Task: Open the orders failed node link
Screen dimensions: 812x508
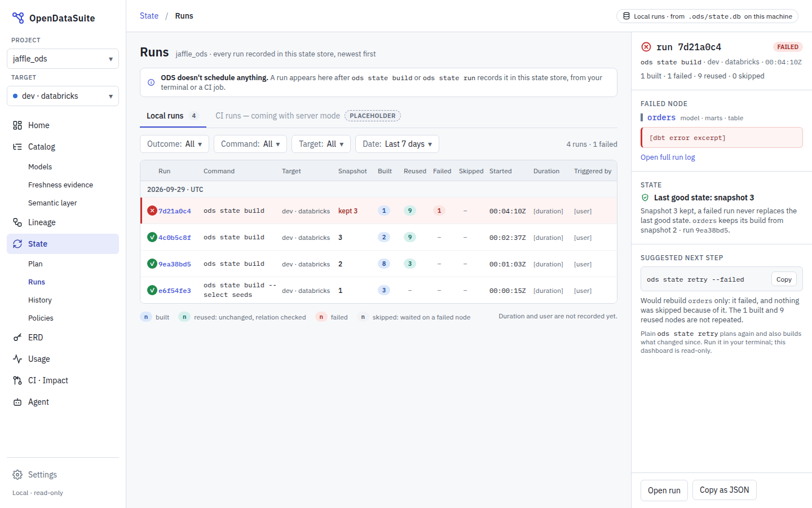Action: tap(661, 117)
